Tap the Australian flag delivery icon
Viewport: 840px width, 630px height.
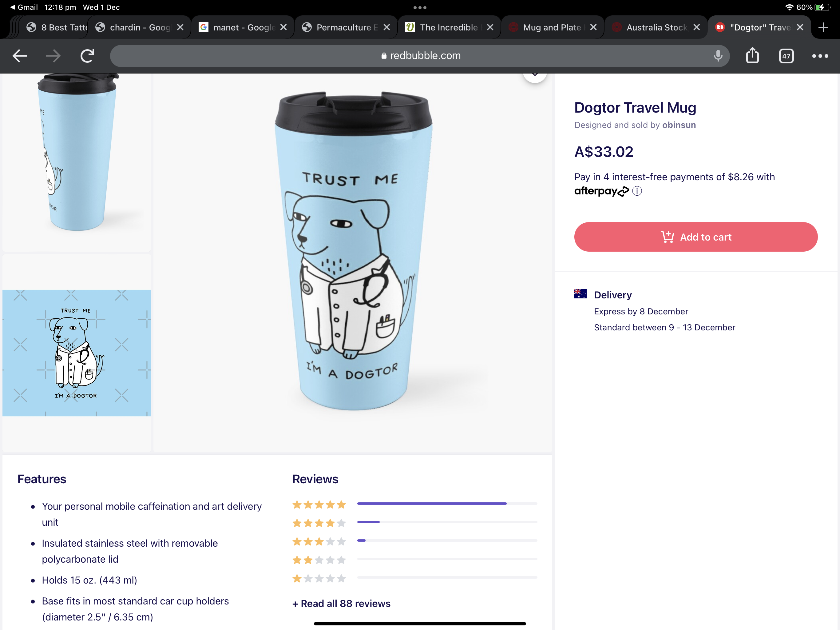[x=580, y=294]
